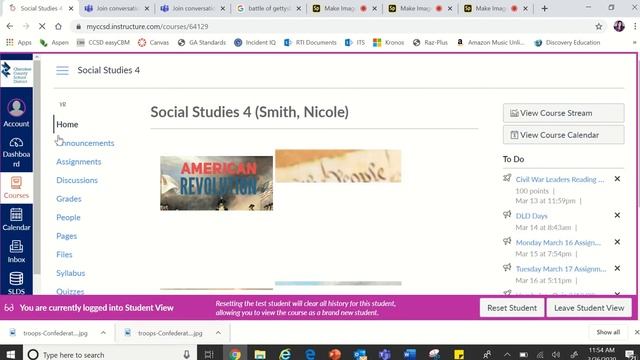Open Civil War Leaders Reading link

coord(560,179)
